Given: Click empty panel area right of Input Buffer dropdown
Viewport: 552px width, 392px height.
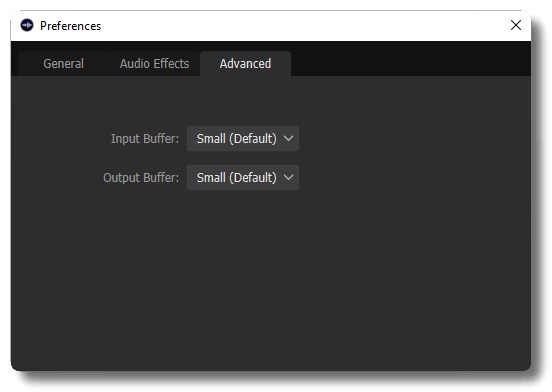Looking at the screenshot, I should point(415,139).
